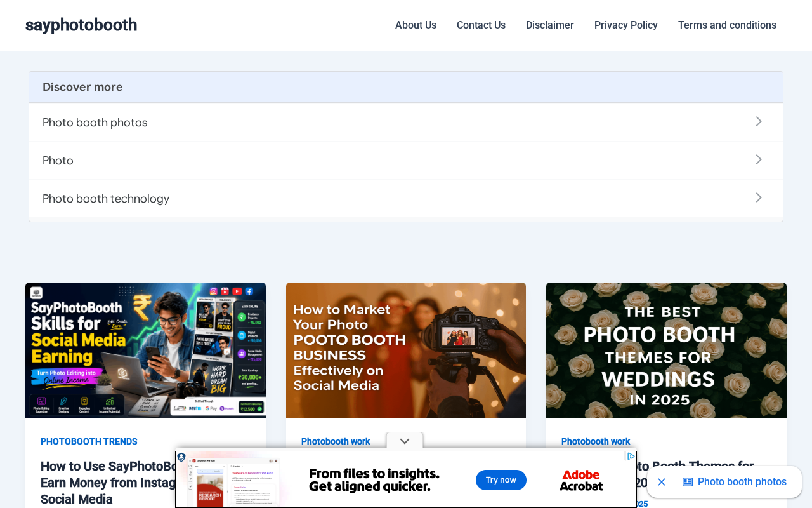The width and height of the screenshot is (812, 508).
Task: Open Terms and conditions page
Action: click(x=727, y=25)
